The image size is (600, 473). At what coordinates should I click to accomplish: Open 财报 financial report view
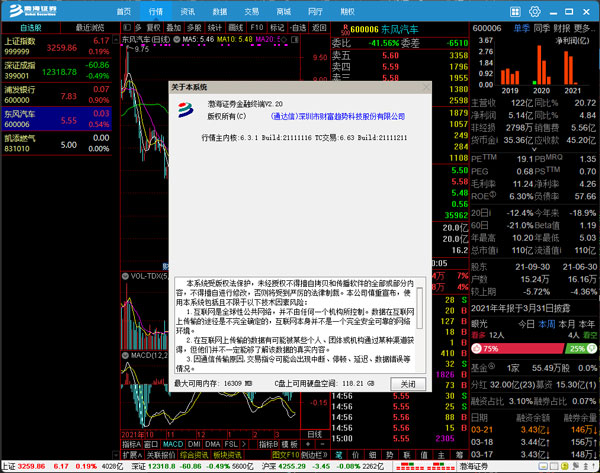click(x=561, y=28)
